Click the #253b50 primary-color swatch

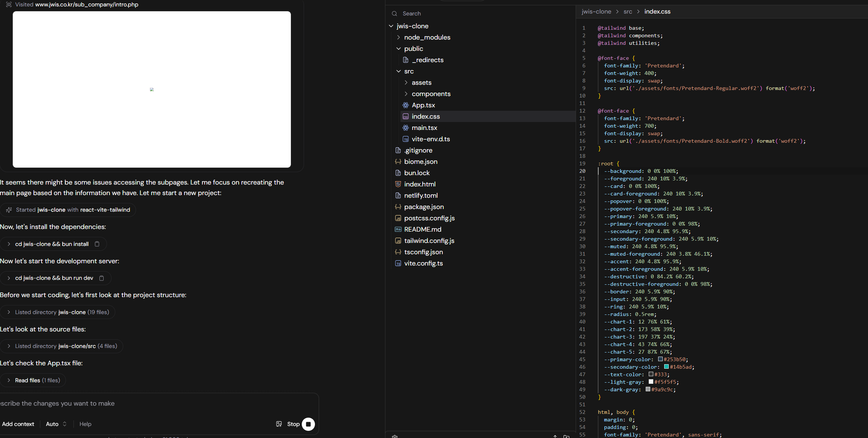(x=660, y=359)
